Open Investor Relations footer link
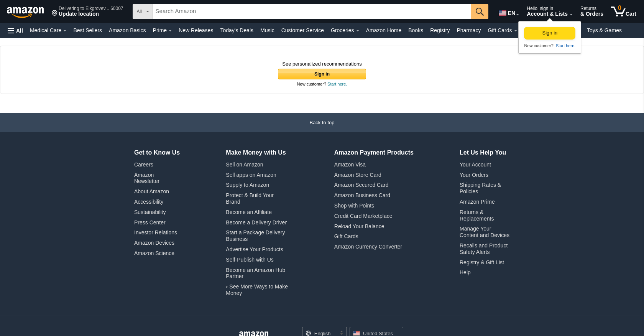Screen dimensions: 644x336 (x=156, y=232)
